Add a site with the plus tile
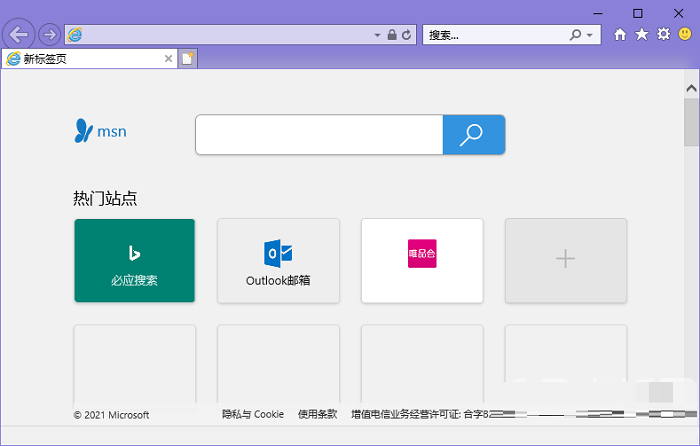This screenshot has height=446, width=700. pos(566,260)
